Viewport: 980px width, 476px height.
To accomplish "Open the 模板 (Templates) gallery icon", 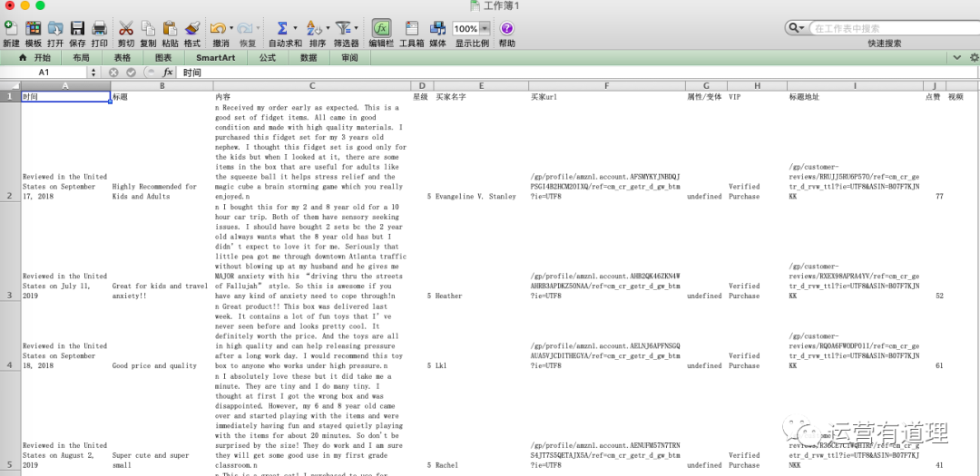I will 33,28.
